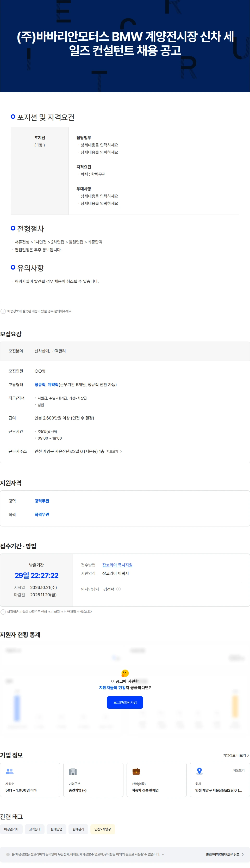Image resolution: width=250 pixels, height=868 pixels.
Task: Click the 팀원 position text
Action: click(41, 405)
